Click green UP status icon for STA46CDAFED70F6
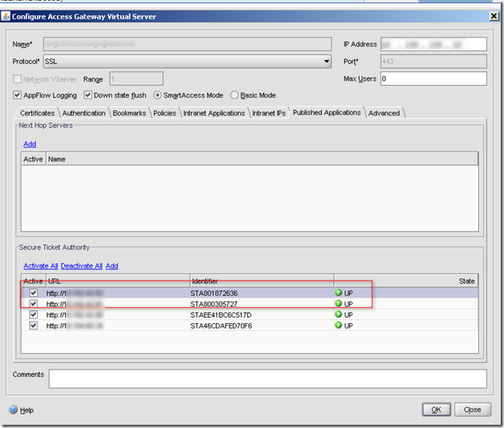The width and height of the screenshot is (504, 428). (x=339, y=325)
